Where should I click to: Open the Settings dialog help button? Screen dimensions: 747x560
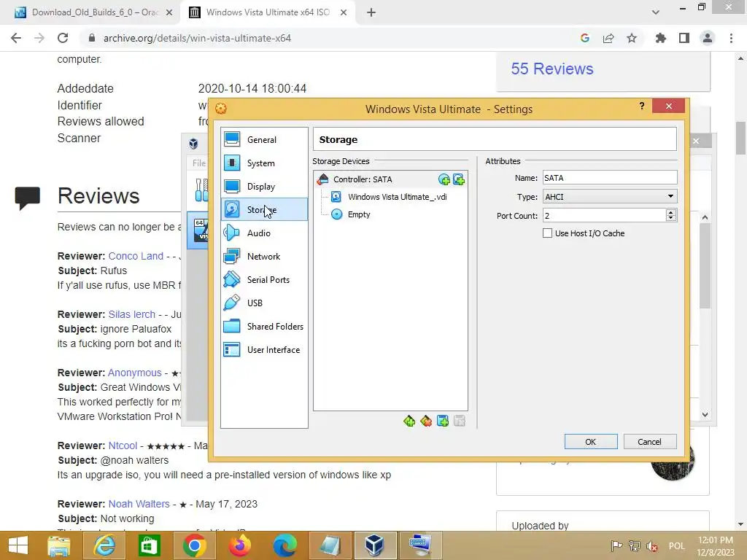642,106
